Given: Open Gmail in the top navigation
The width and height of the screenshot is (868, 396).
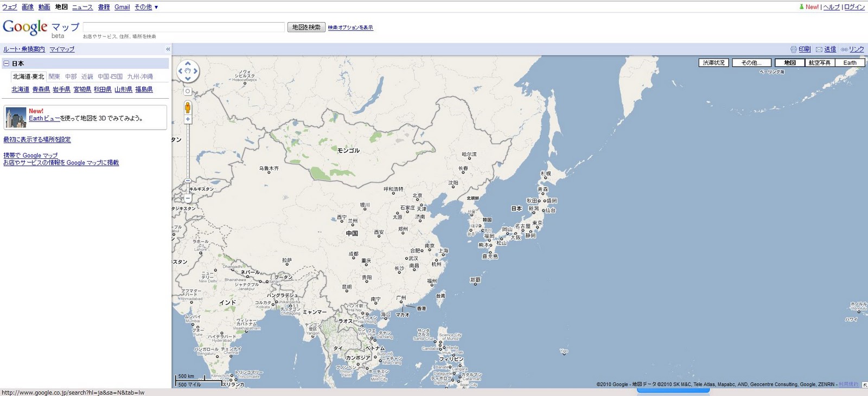Looking at the screenshot, I should pyautogui.click(x=122, y=7).
